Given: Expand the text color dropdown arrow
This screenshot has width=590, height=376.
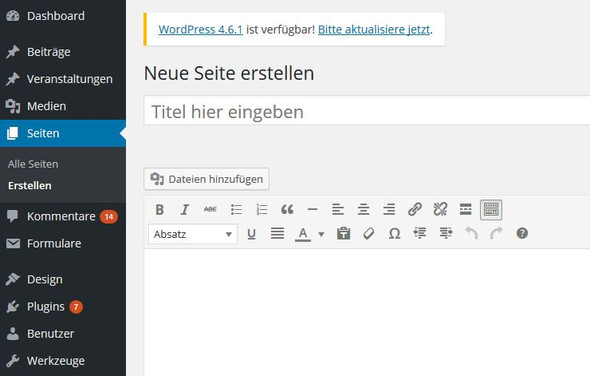Looking at the screenshot, I should pos(321,234).
